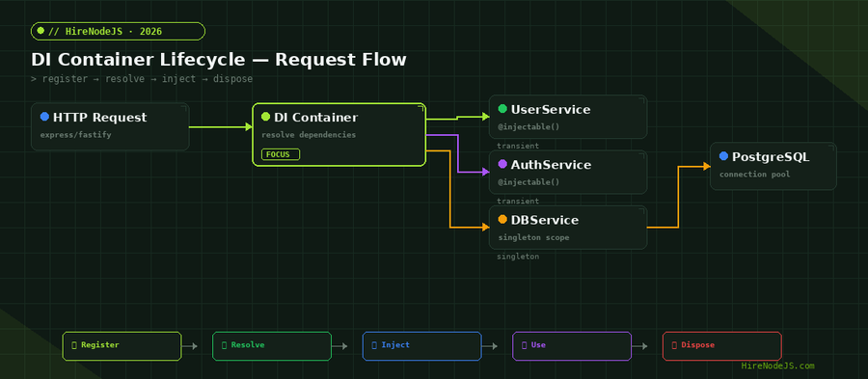Click the lime dot beside DI Container
This screenshot has width=868, height=379.
[266, 117]
